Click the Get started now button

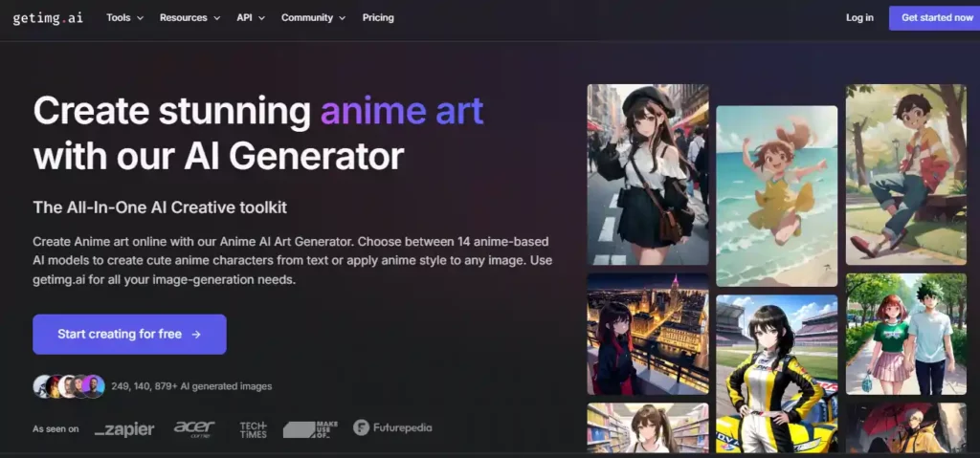click(x=935, y=18)
